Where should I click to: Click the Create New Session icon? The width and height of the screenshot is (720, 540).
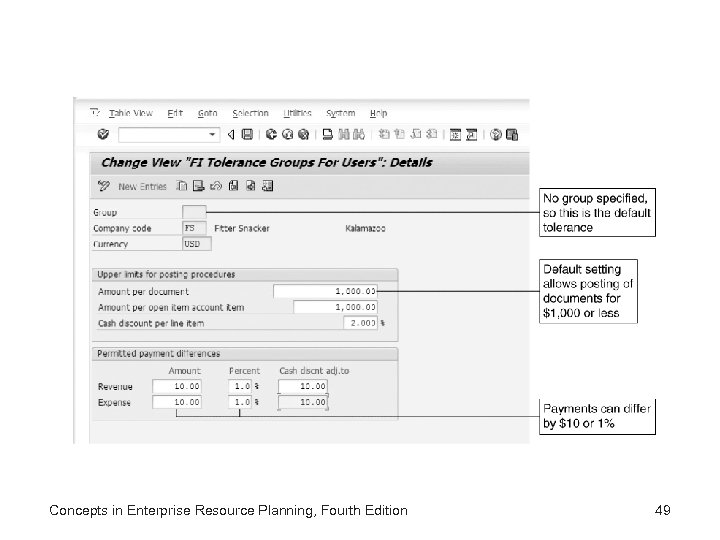pyautogui.click(x=455, y=135)
